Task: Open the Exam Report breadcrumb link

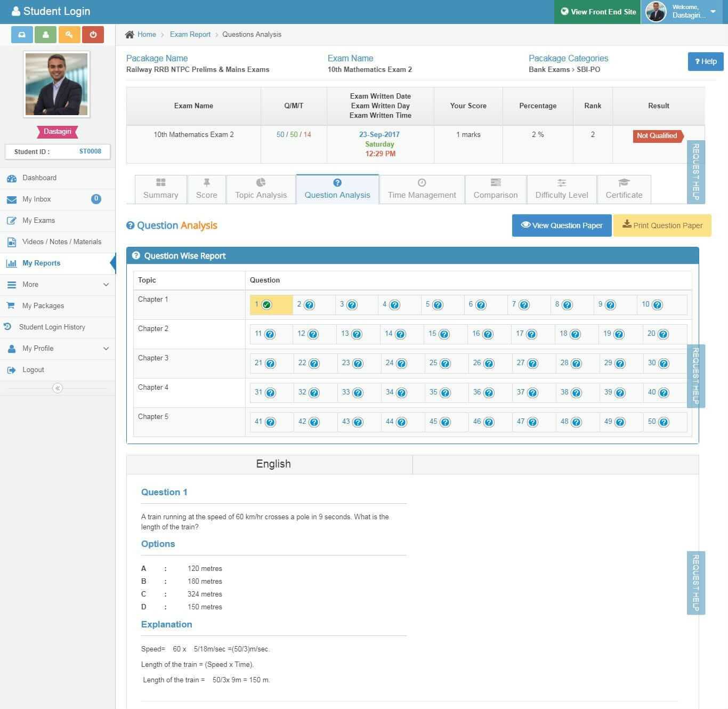Action: (190, 35)
